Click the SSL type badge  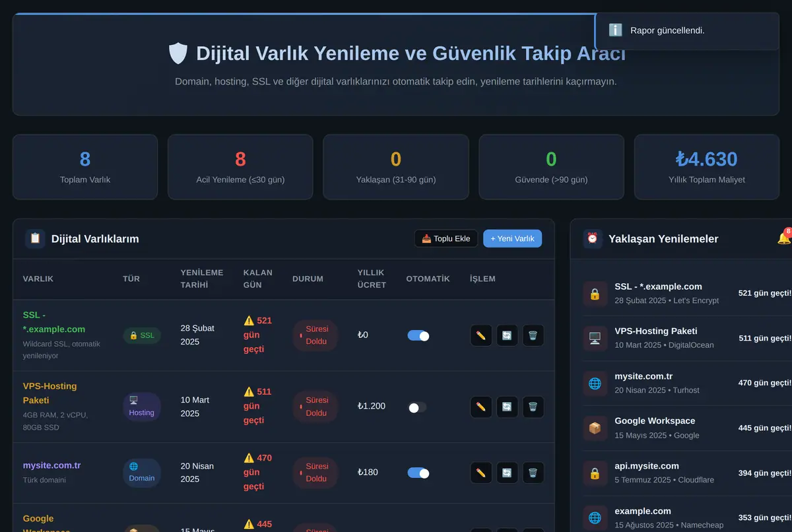pyautogui.click(x=142, y=335)
